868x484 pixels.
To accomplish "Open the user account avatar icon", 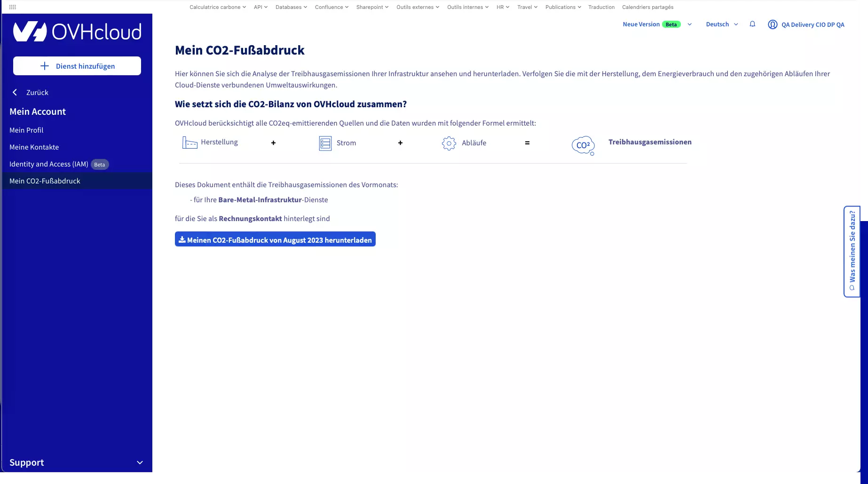I will (x=773, y=24).
